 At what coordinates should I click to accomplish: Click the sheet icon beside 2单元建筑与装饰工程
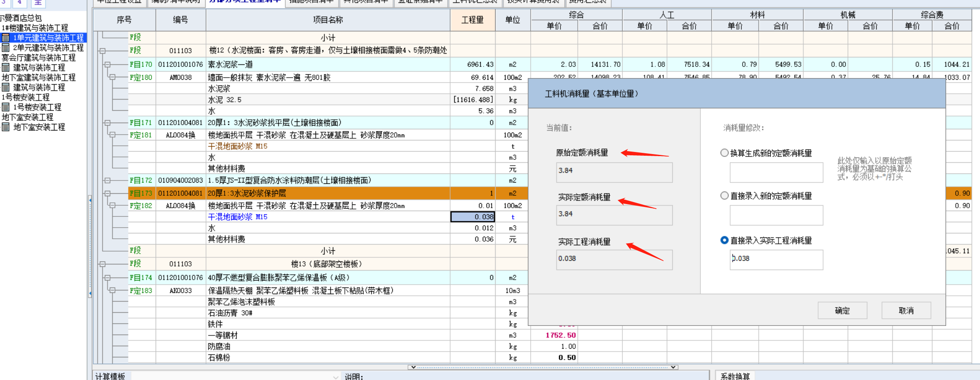6,48
